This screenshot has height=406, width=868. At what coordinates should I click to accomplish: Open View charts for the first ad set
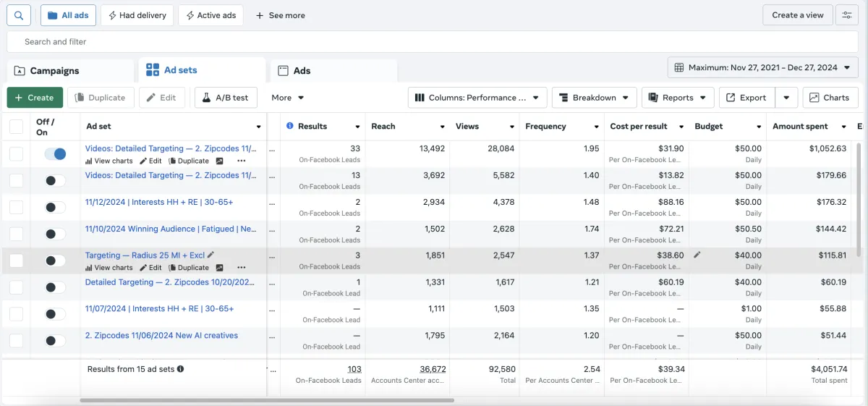click(x=109, y=161)
